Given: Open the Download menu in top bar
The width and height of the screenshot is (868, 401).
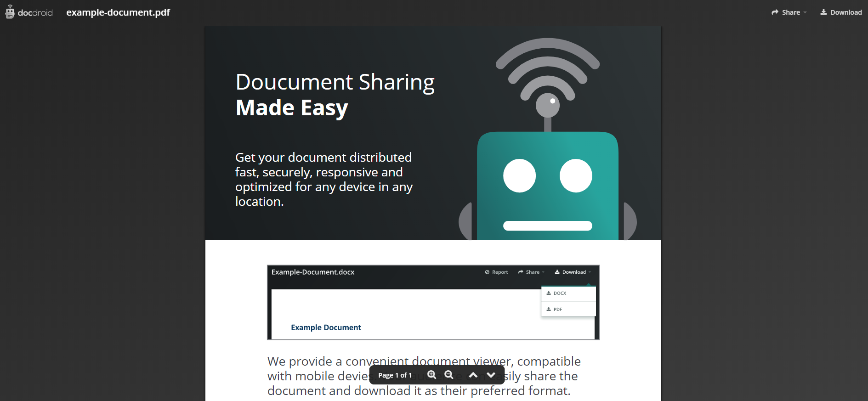Looking at the screenshot, I should (841, 12).
